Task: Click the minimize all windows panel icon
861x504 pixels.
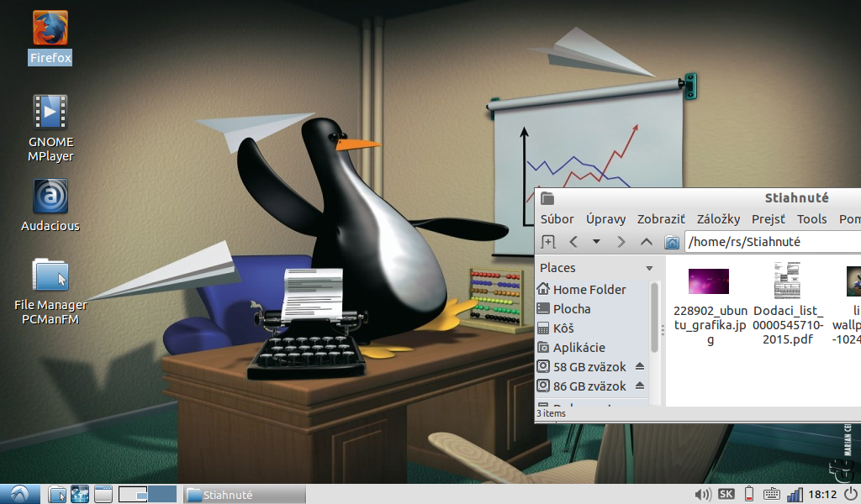Action: (103, 494)
